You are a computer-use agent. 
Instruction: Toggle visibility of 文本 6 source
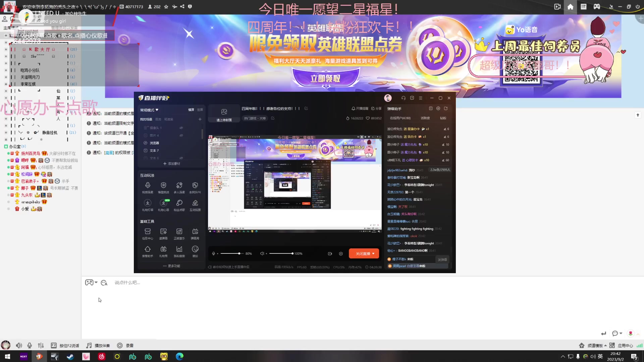(x=181, y=158)
